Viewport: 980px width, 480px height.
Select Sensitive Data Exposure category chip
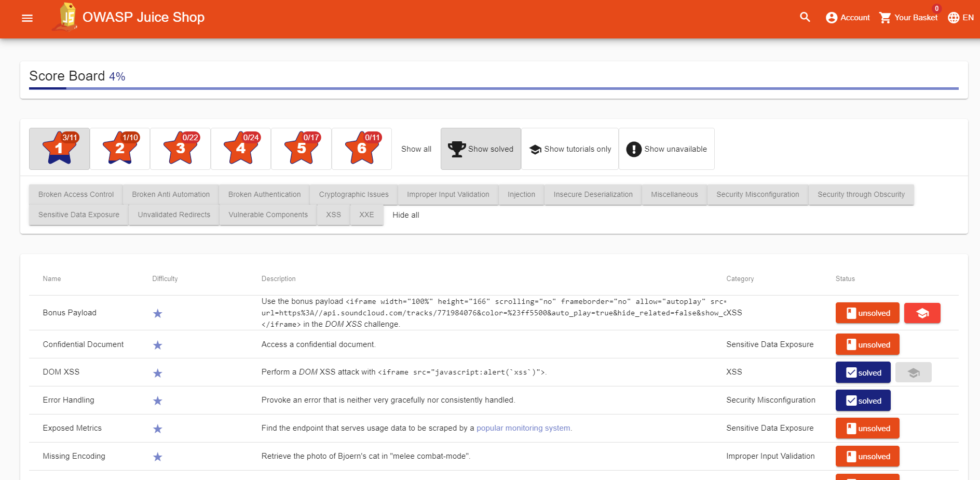pos(79,215)
